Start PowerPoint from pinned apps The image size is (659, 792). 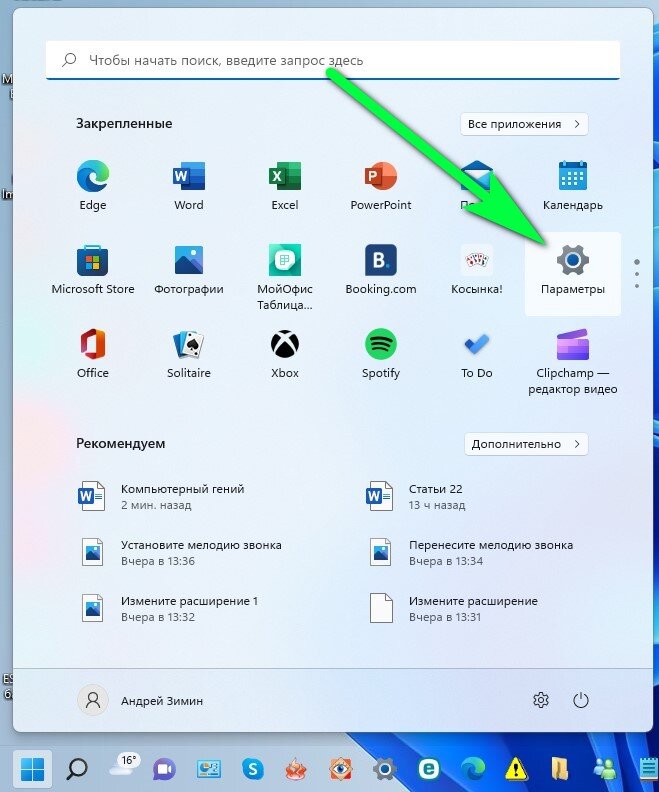[381, 185]
